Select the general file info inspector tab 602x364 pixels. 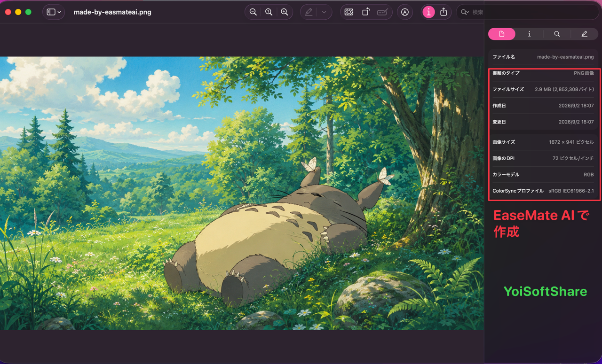coord(502,34)
